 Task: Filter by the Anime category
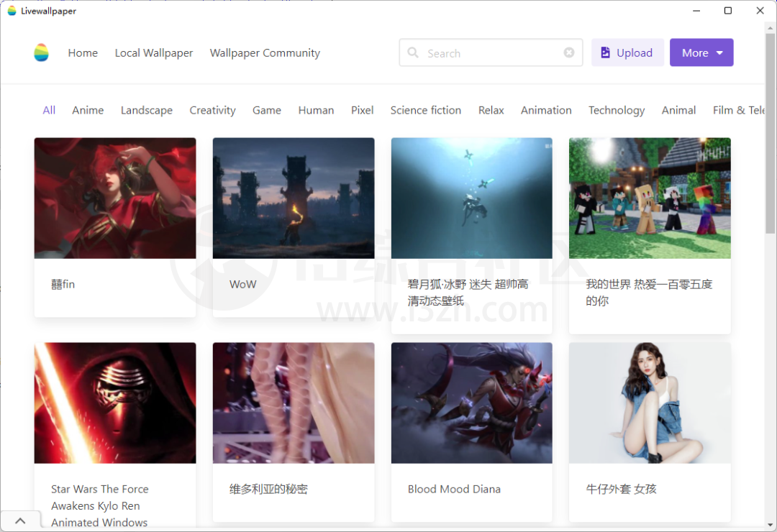click(x=88, y=110)
